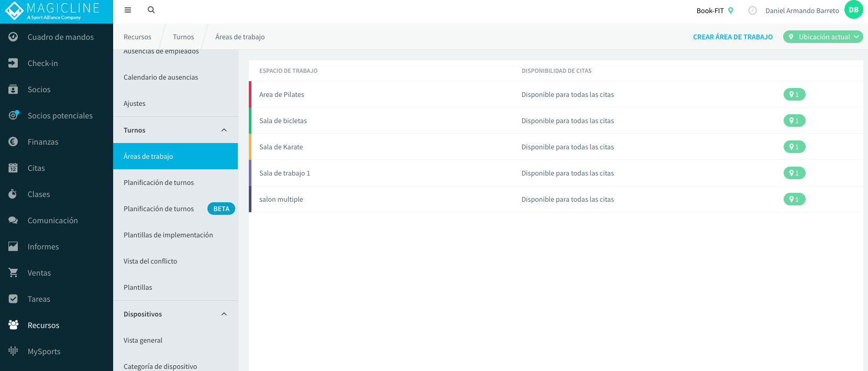Click the Book-FIT location pin icon
Screen dimensions: 868x371
click(731, 10)
